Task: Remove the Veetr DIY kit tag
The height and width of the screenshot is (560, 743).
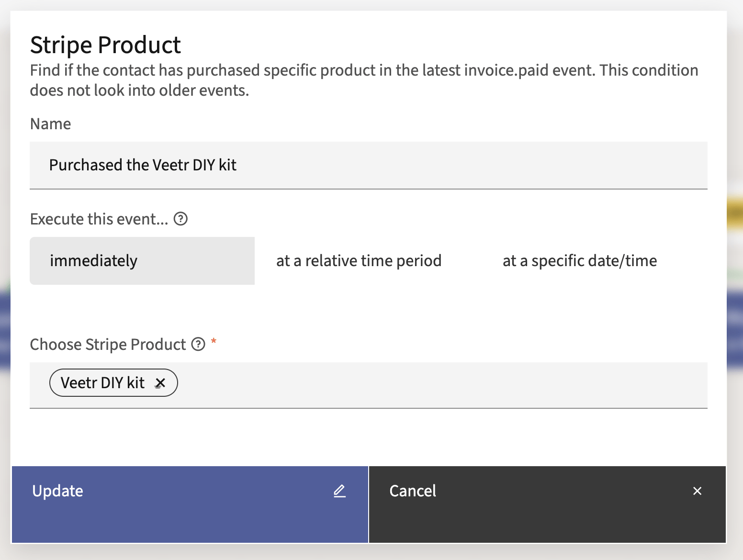Action: 160,383
